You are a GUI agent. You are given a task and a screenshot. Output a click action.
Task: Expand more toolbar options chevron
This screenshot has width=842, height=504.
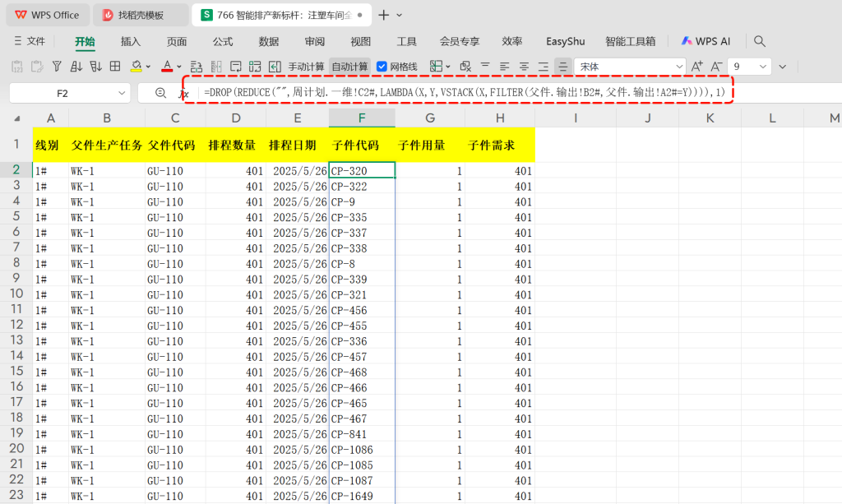pyautogui.click(x=783, y=67)
